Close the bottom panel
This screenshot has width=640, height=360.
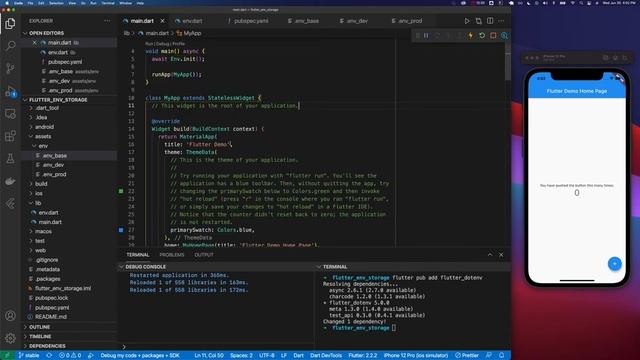click(x=501, y=255)
